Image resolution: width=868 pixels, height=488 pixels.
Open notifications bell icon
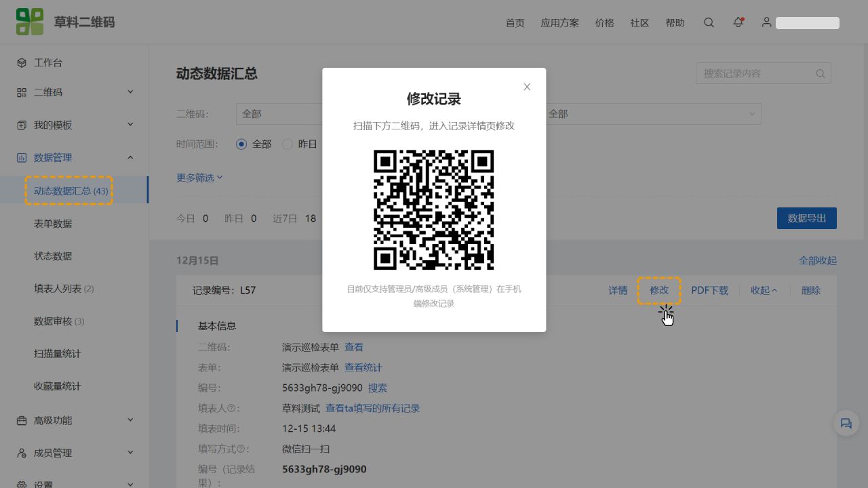pos(738,22)
